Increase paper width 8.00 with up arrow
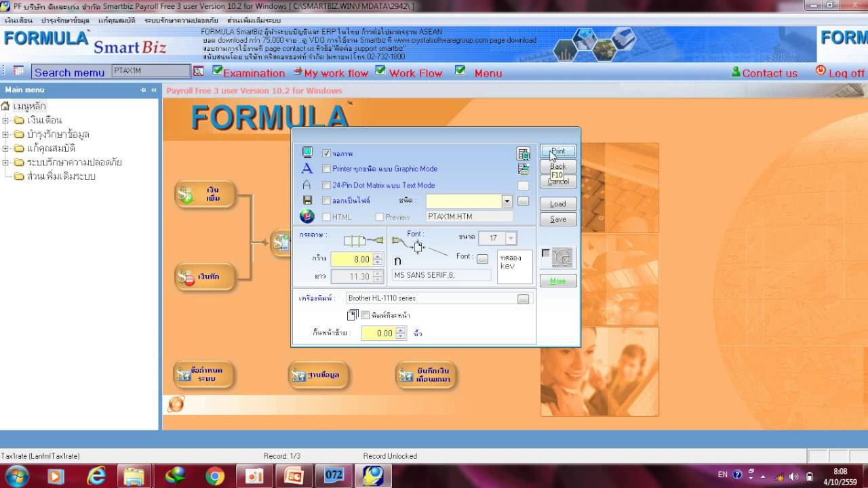 378,256
